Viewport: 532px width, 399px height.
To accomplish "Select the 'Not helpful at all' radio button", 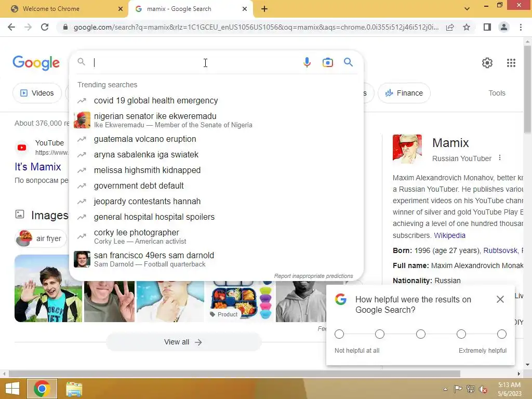I will click(x=339, y=334).
